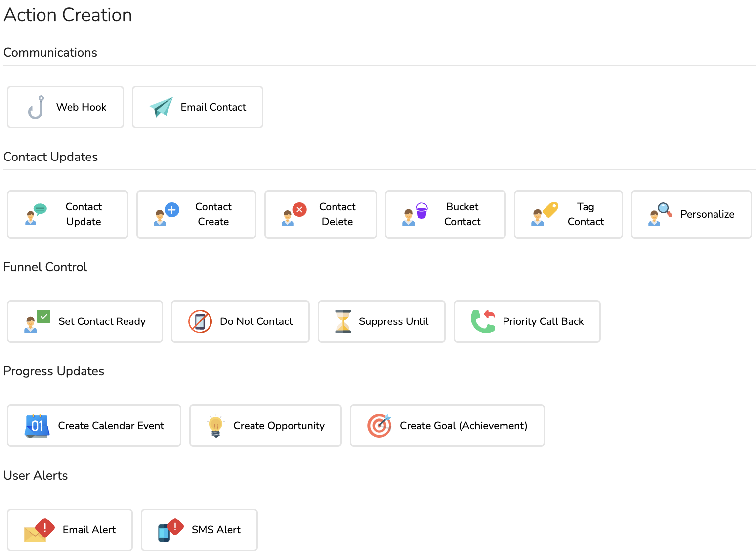
Task: Click the SMS Alert phone warning icon
Action: click(x=171, y=530)
